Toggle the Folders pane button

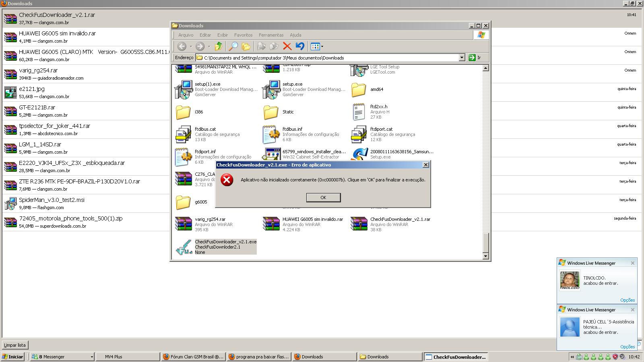tap(246, 46)
